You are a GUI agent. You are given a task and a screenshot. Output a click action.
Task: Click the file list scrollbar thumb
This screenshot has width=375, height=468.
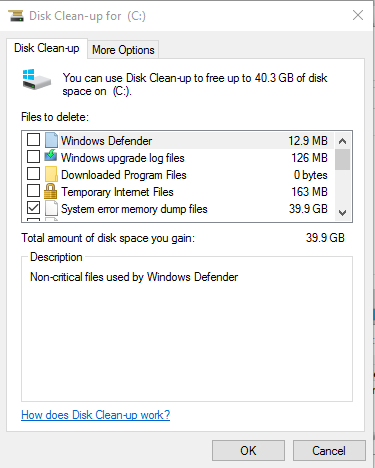point(342,160)
